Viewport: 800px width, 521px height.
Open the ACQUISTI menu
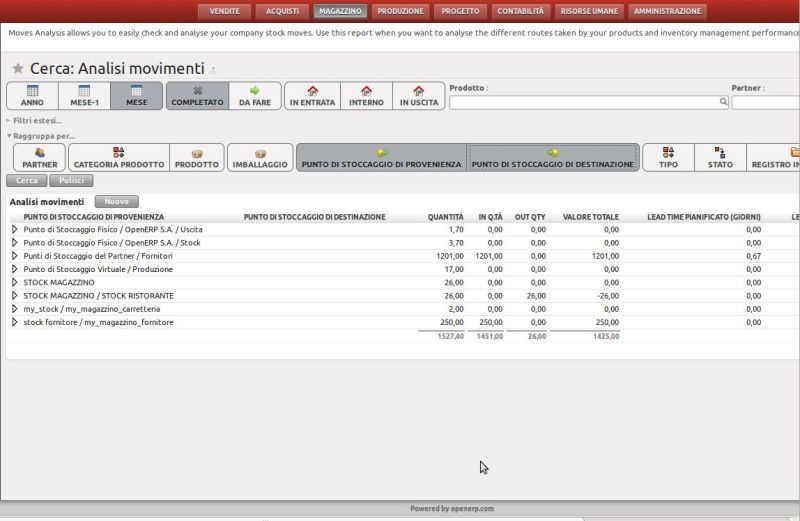[x=282, y=11]
